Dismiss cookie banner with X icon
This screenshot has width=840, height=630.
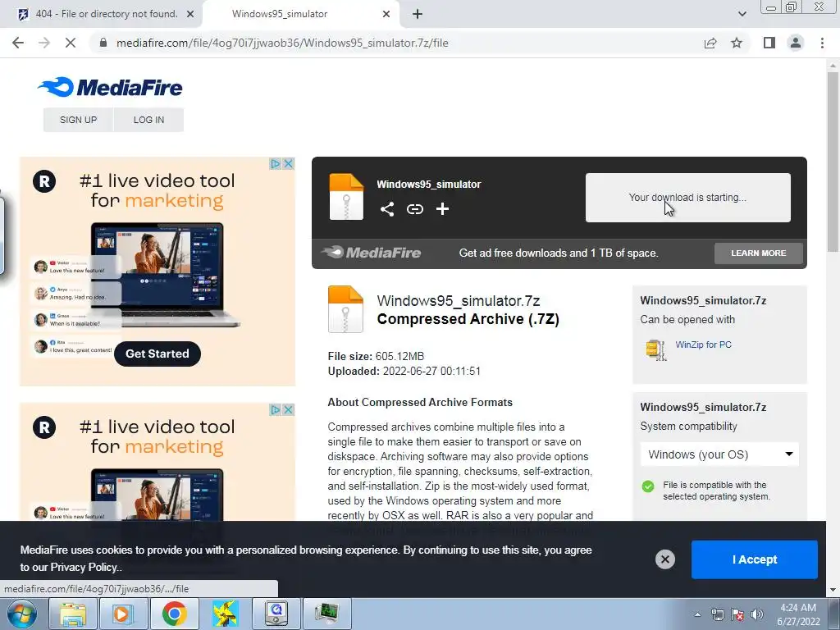point(664,559)
